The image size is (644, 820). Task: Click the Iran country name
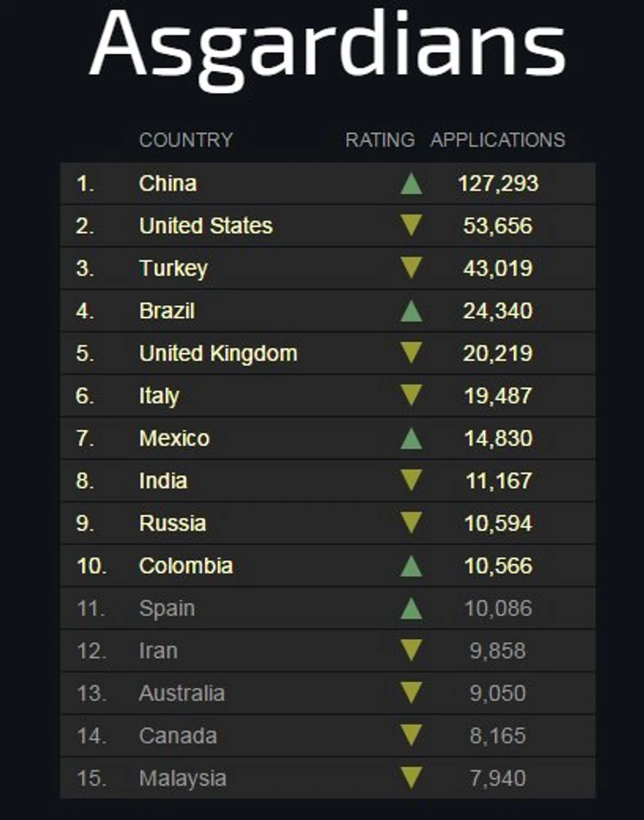(158, 650)
